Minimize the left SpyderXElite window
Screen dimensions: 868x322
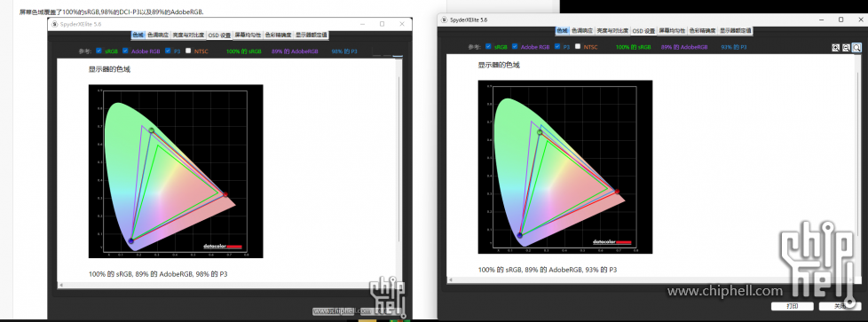[x=363, y=24]
